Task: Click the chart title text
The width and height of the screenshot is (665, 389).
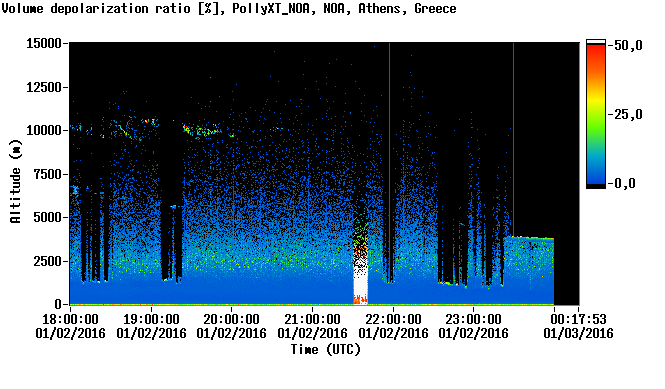Action: click(x=229, y=8)
